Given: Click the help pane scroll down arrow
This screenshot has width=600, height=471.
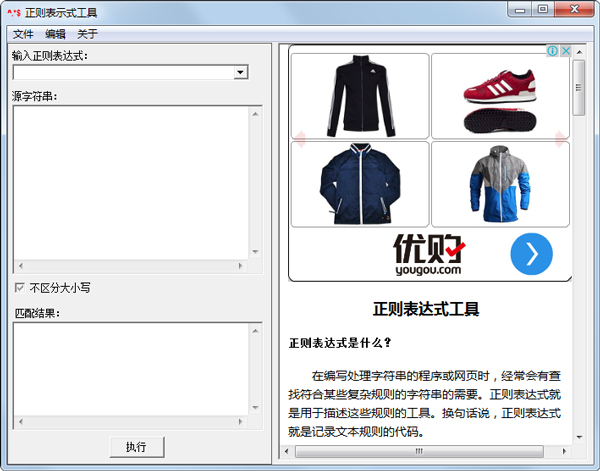Looking at the screenshot, I should coord(579,437).
